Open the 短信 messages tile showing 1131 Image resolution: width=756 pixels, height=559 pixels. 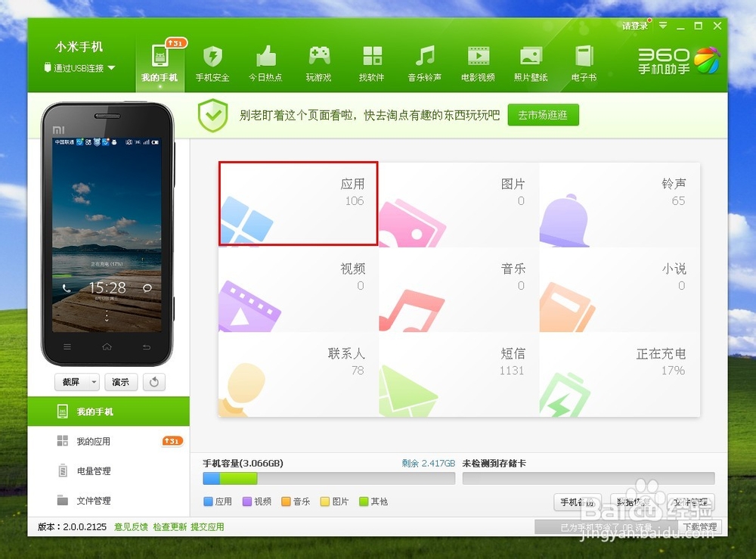tap(459, 374)
